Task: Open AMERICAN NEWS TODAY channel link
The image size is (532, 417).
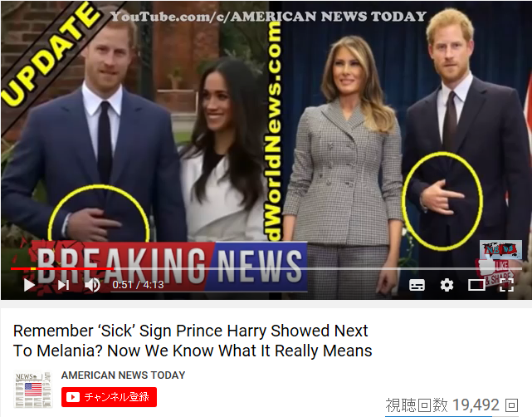Action: pyautogui.click(x=123, y=375)
